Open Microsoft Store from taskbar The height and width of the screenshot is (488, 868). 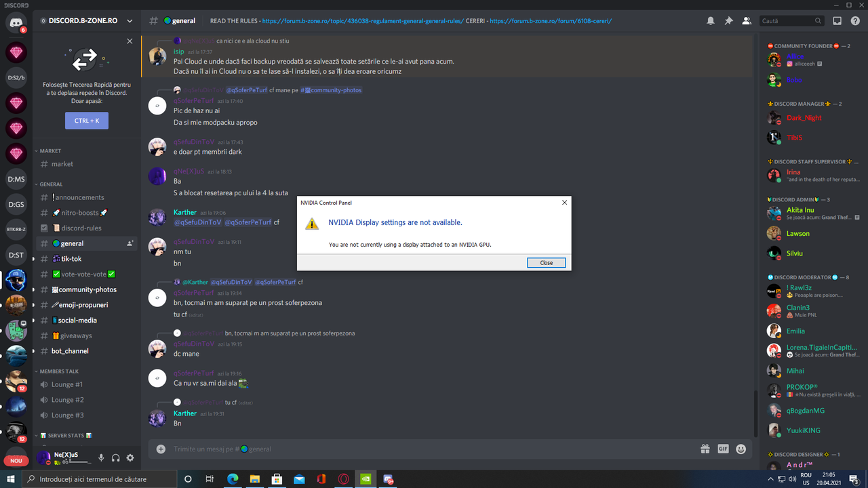(x=277, y=479)
